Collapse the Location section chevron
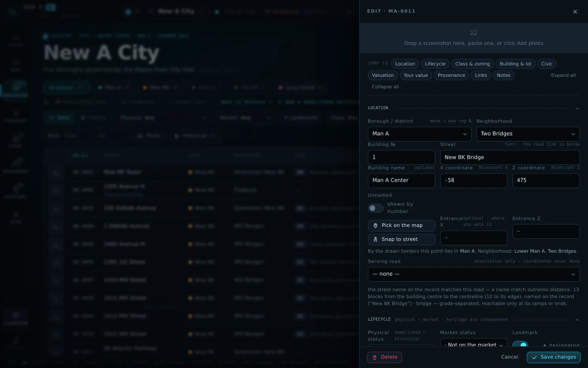The image size is (588, 368). 577,108
